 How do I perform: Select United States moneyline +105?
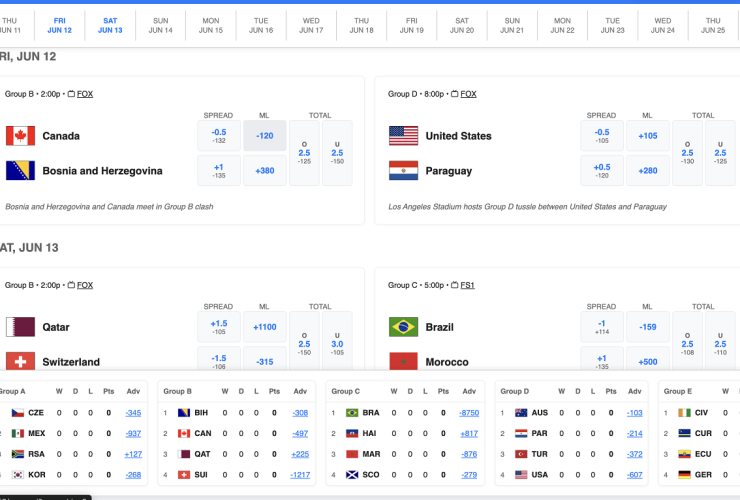pyautogui.click(x=648, y=136)
